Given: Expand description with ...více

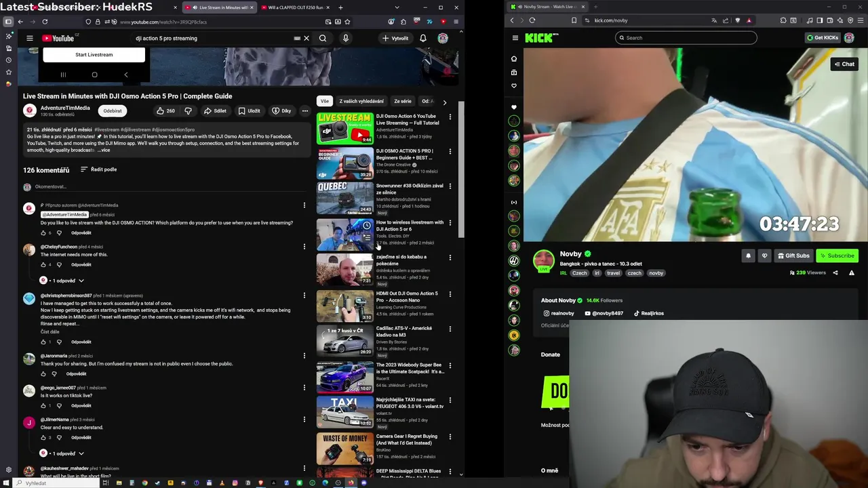Looking at the screenshot, I should (x=103, y=150).
